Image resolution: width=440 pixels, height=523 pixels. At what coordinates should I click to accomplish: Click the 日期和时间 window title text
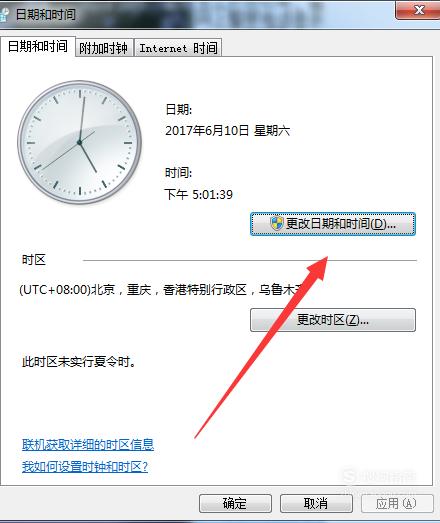coord(46,14)
